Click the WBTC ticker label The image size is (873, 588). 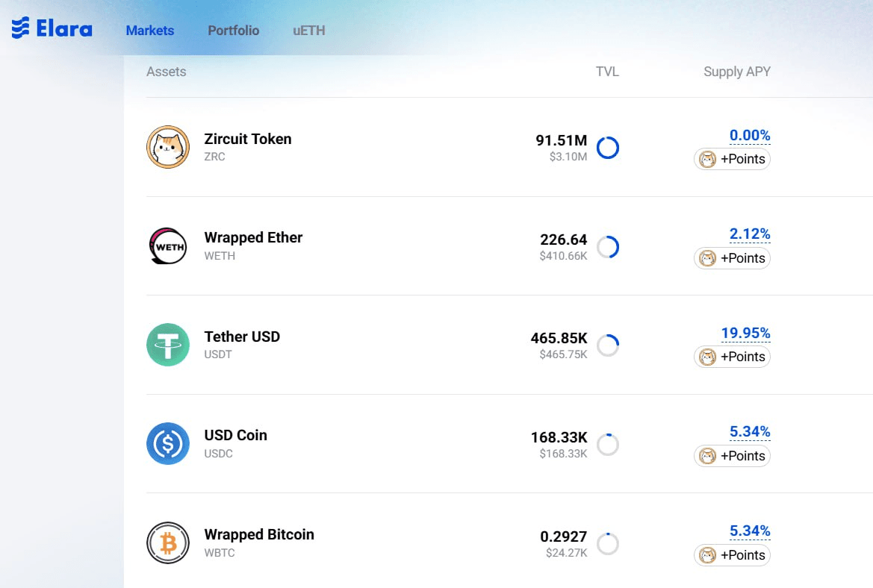coord(220,553)
